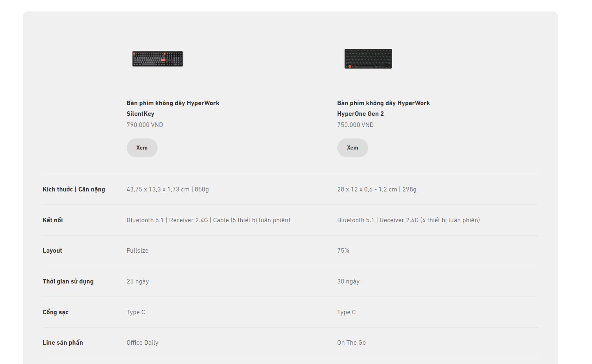Click the Cổng sạc row label
This screenshot has height=364, width=592.
coord(56,312)
